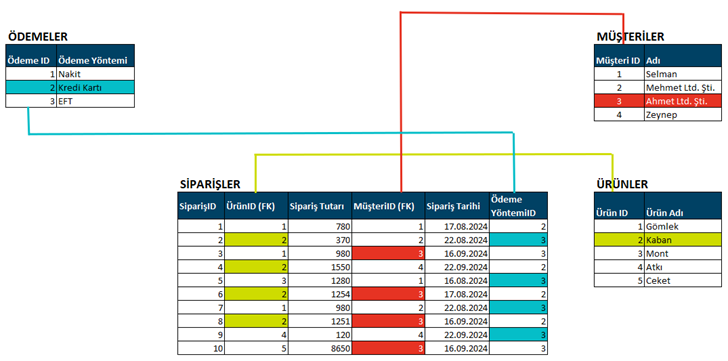Select the order amount cell 8650
728x361 pixels.
tap(320, 348)
